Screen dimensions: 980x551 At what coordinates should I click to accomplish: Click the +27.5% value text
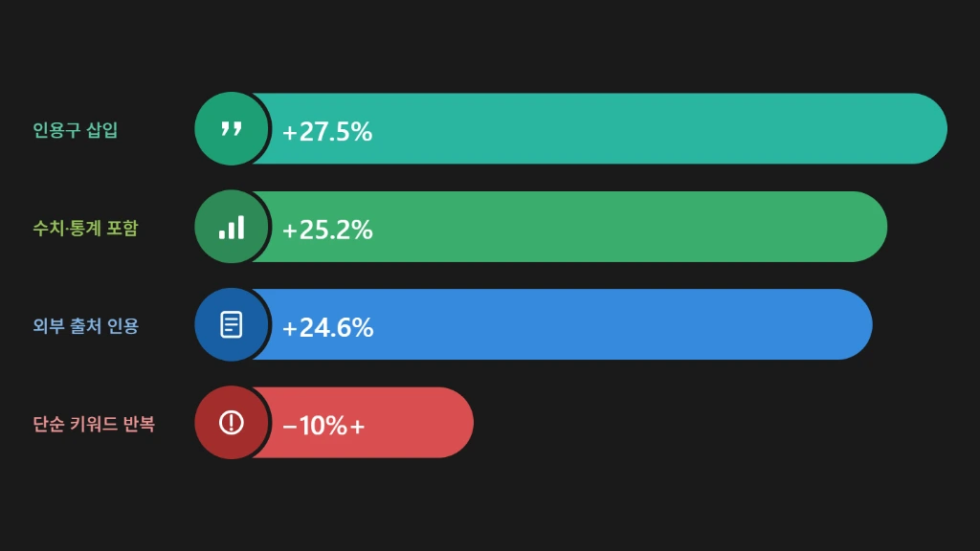tap(326, 131)
